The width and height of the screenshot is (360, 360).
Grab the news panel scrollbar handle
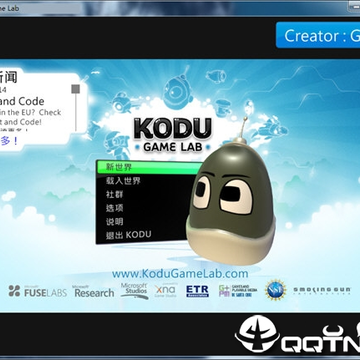pos(76,89)
